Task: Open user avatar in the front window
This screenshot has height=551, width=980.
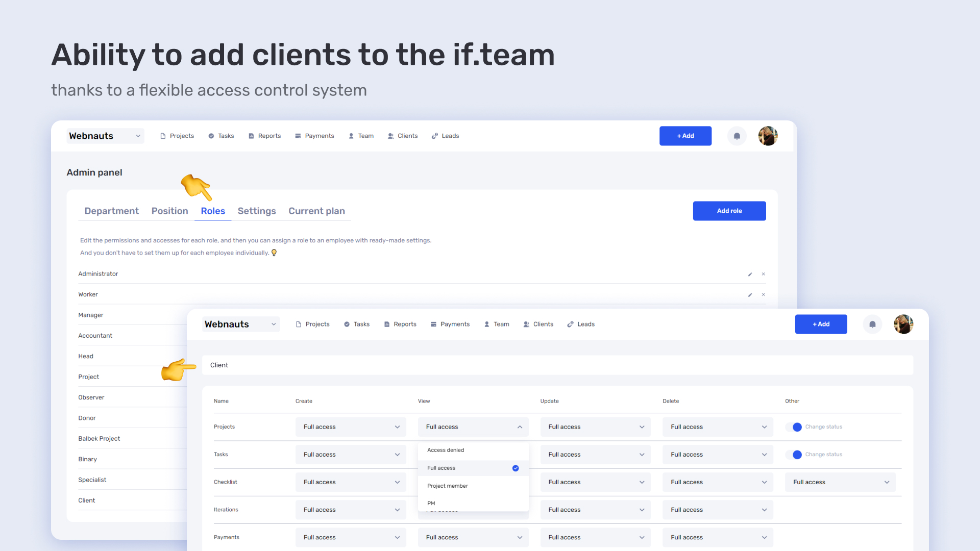Action: pos(903,324)
